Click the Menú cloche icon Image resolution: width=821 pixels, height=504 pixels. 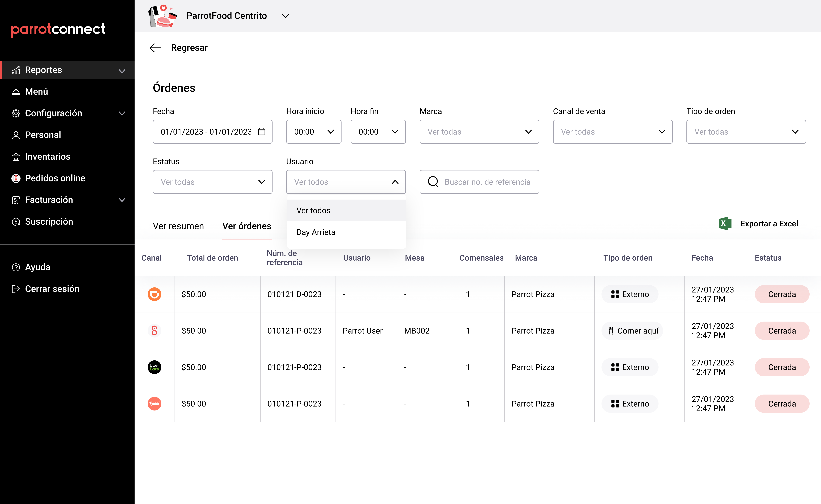tap(16, 92)
